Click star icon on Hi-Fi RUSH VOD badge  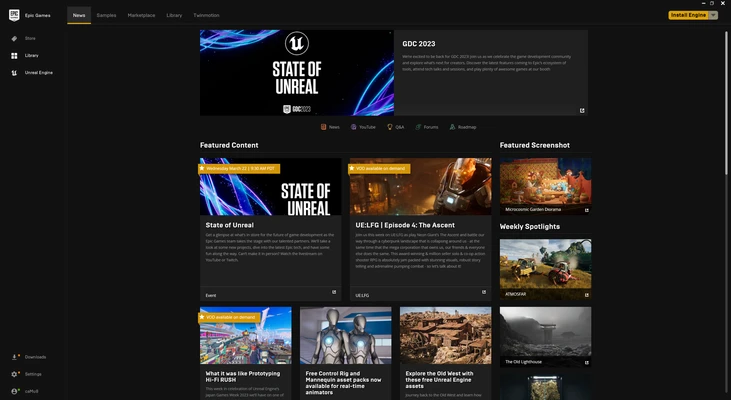pos(202,317)
